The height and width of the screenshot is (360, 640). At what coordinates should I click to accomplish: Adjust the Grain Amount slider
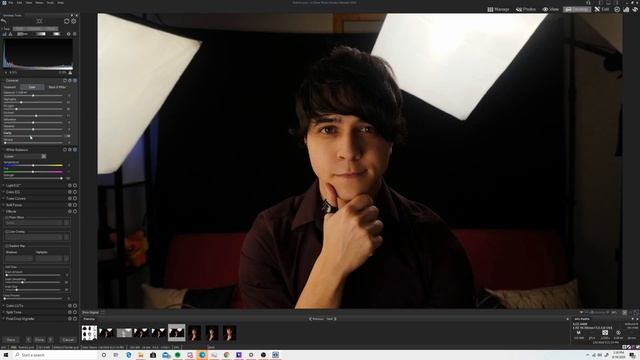coord(33,275)
